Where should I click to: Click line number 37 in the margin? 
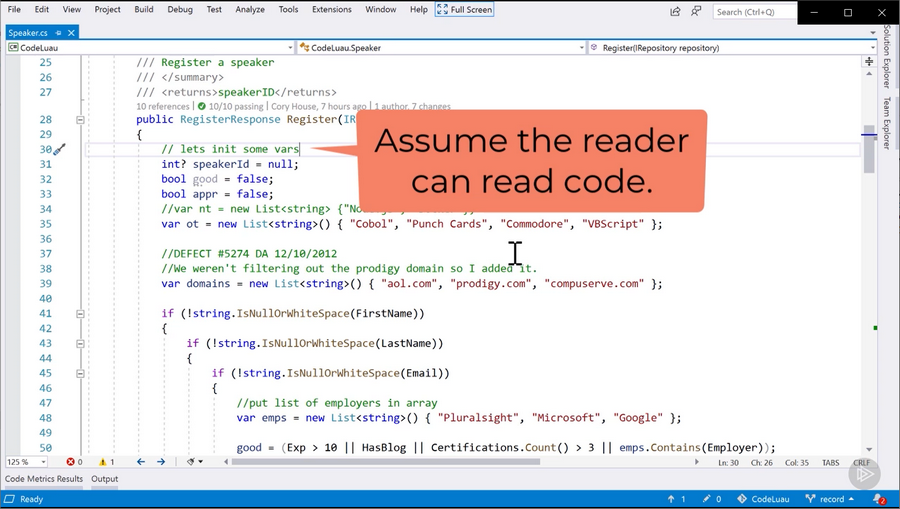coord(45,254)
